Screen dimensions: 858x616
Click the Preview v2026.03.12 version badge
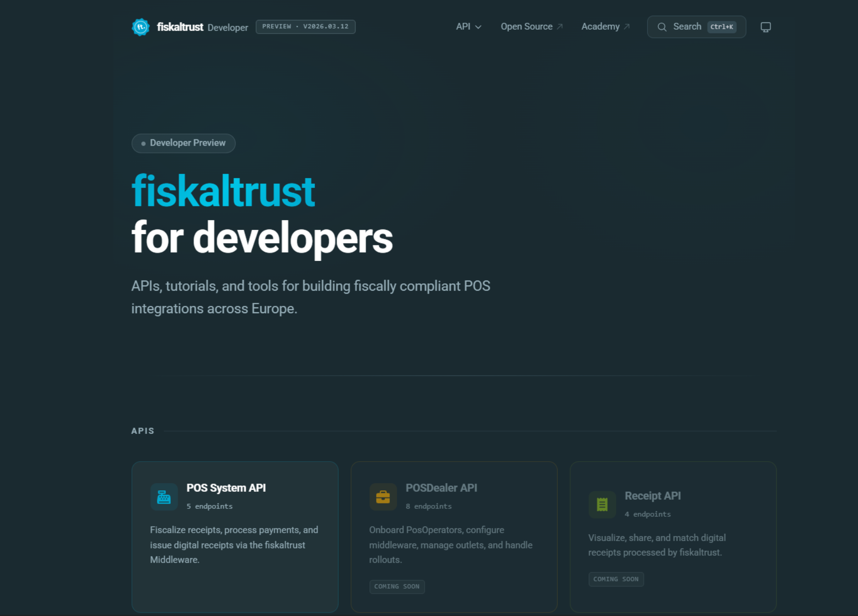point(305,27)
